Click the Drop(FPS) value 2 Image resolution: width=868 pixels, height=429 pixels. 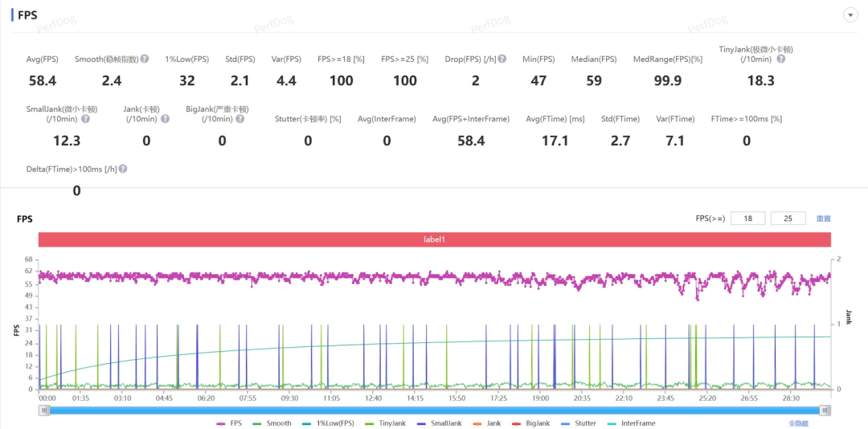(476, 81)
